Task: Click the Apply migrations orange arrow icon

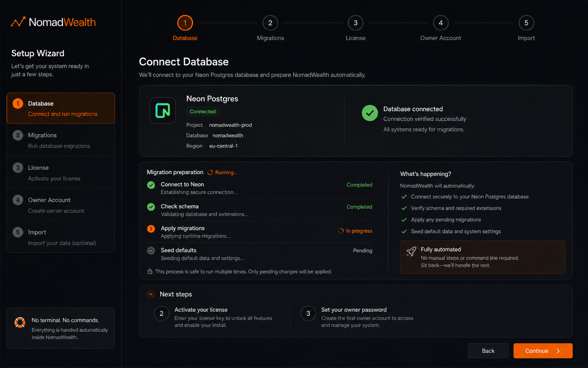Action: click(x=151, y=229)
